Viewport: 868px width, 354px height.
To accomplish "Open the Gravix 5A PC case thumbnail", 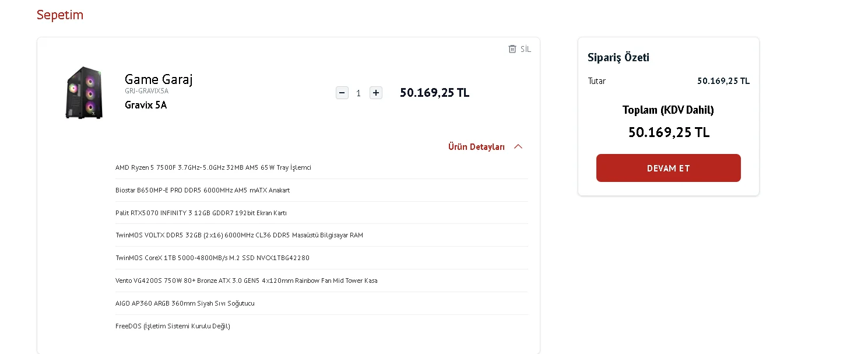I will click(x=84, y=93).
